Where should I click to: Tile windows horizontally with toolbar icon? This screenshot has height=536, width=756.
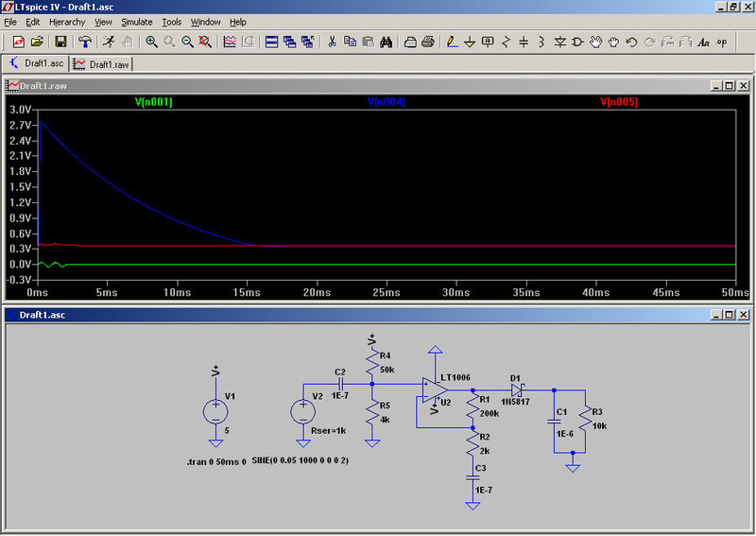271,42
